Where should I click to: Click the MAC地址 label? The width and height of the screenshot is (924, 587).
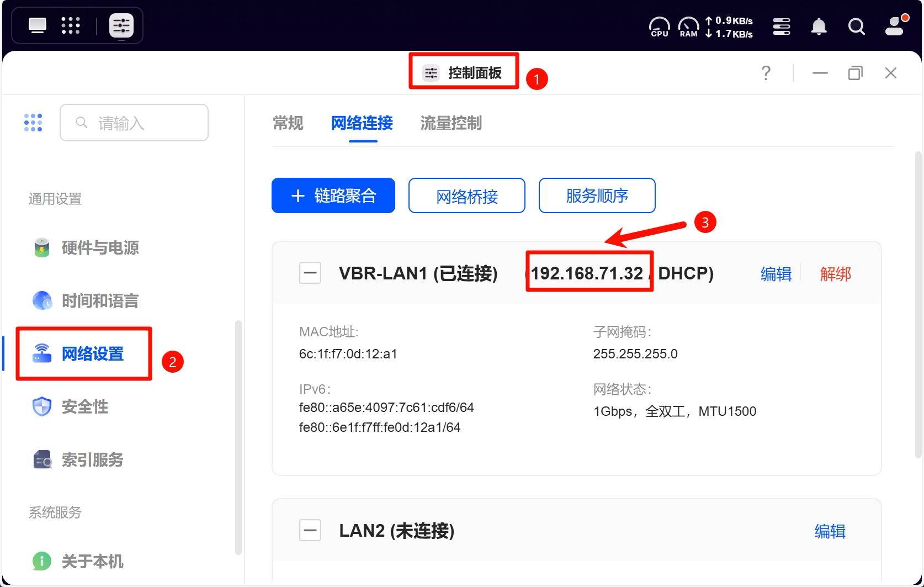tap(328, 332)
